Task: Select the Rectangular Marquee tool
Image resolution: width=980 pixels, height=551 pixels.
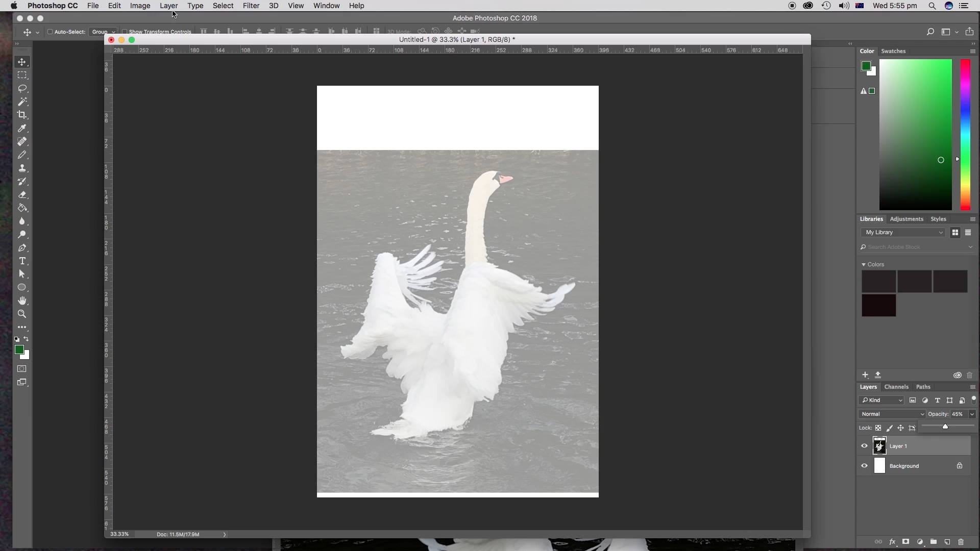Action: (22, 75)
